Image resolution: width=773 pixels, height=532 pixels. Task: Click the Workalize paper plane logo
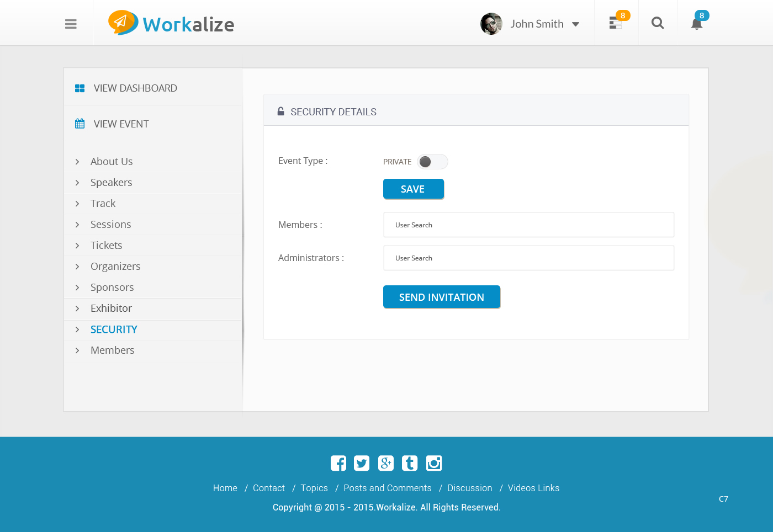123,23
